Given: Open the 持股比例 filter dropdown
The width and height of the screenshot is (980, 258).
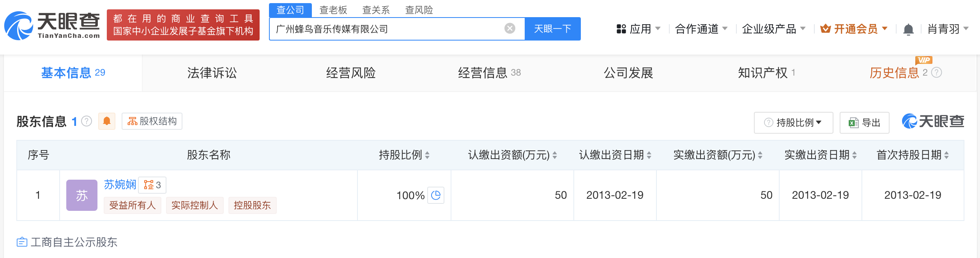Looking at the screenshot, I should 793,123.
